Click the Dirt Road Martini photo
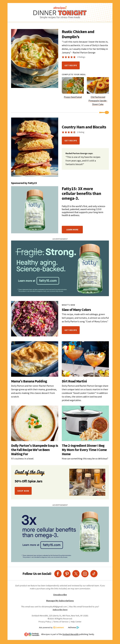Viewport: 120px width, 644px height. (85, 359)
